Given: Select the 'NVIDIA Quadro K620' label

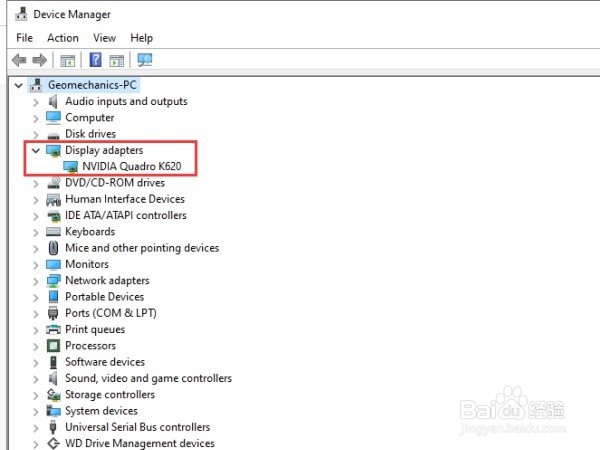Looking at the screenshot, I should click(132, 166).
